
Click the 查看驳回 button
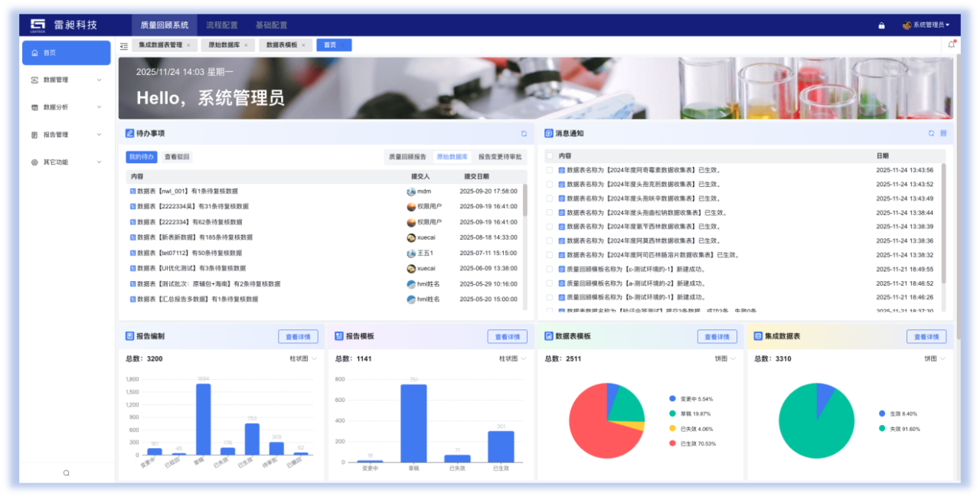(x=177, y=157)
